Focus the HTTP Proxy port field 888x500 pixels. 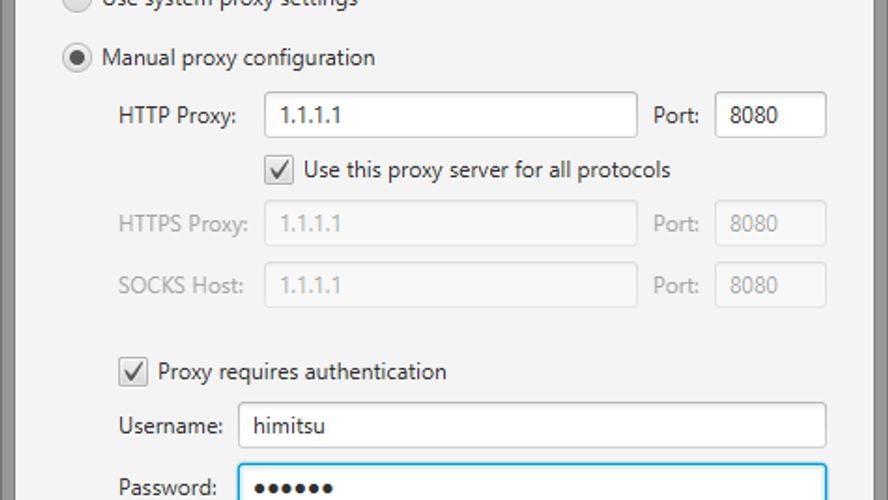click(x=770, y=115)
